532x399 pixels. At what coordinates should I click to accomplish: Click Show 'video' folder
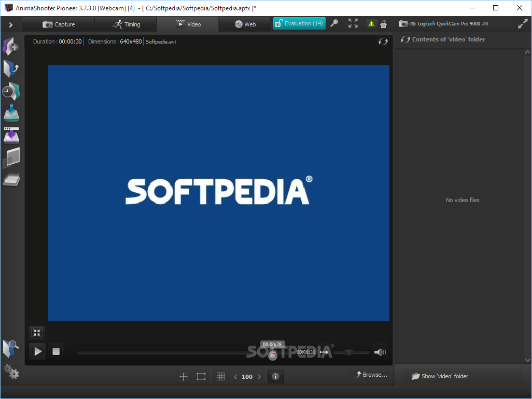(440, 376)
